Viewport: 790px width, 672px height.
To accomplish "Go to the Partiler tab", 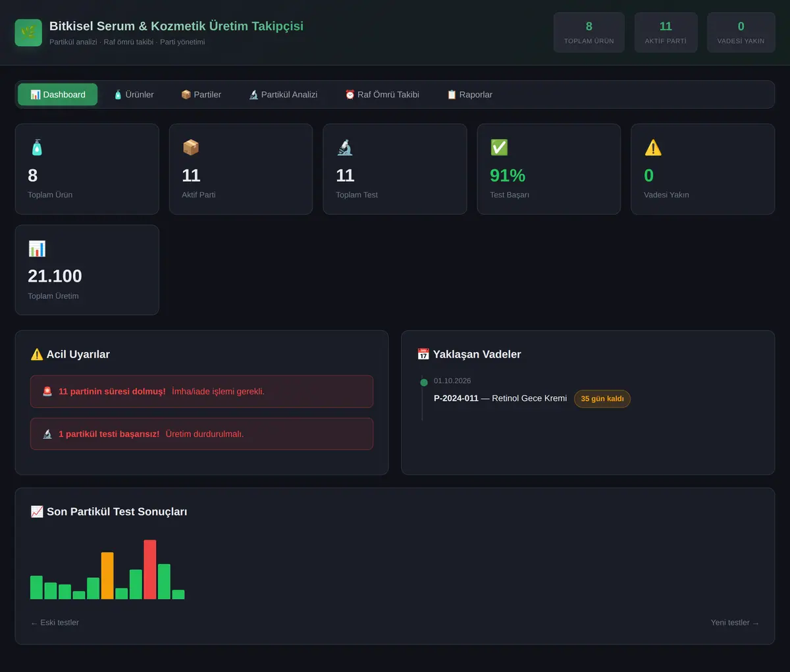I will click(201, 95).
